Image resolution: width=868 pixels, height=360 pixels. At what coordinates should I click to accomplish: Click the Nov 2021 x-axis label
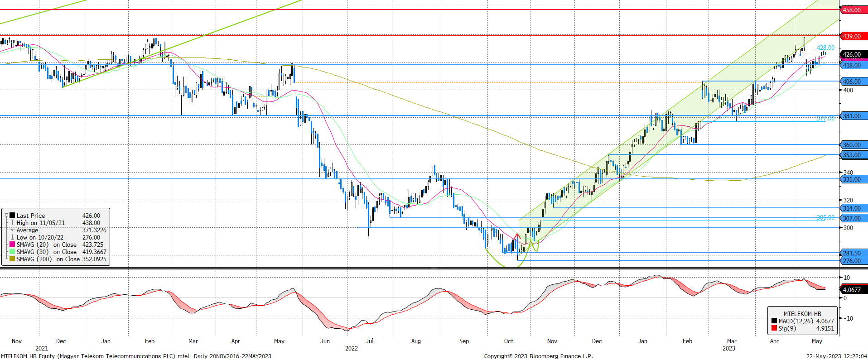(x=17, y=341)
